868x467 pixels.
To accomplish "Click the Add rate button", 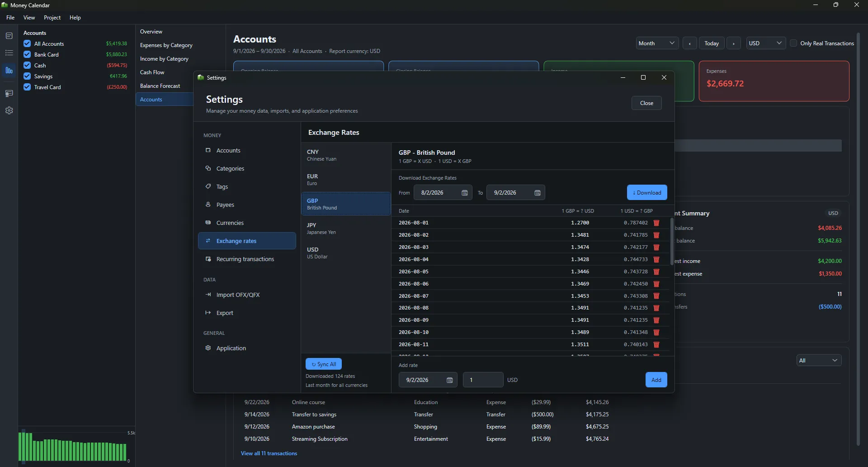I will click(x=656, y=380).
